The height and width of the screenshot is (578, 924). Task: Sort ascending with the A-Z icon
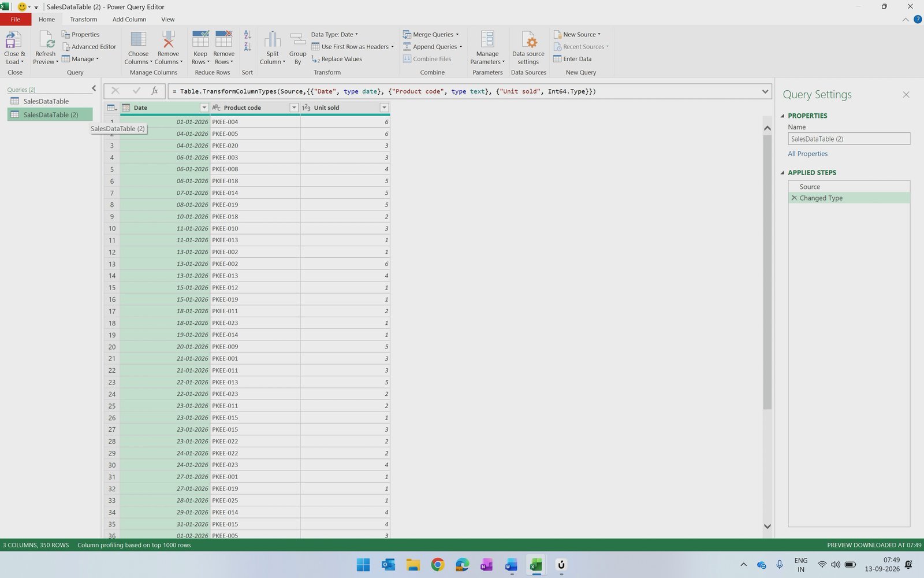[x=248, y=35]
